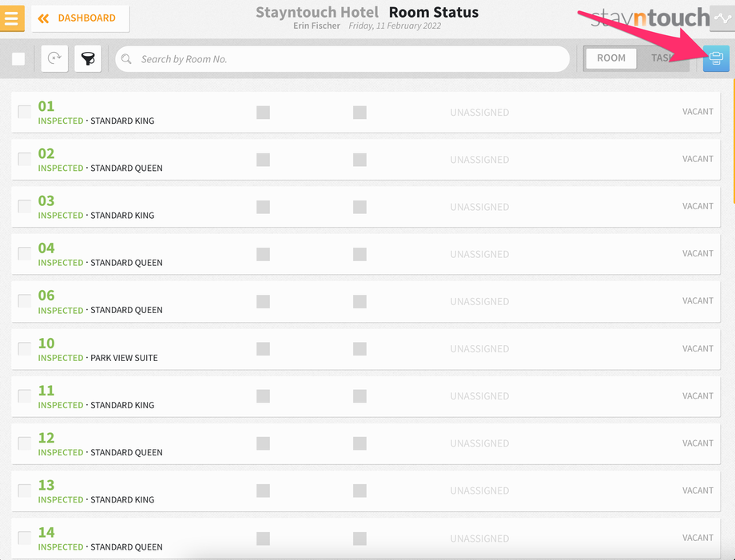This screenshot has height=560, width=735.
Task: Open room number 13
Action: (46, 486)
